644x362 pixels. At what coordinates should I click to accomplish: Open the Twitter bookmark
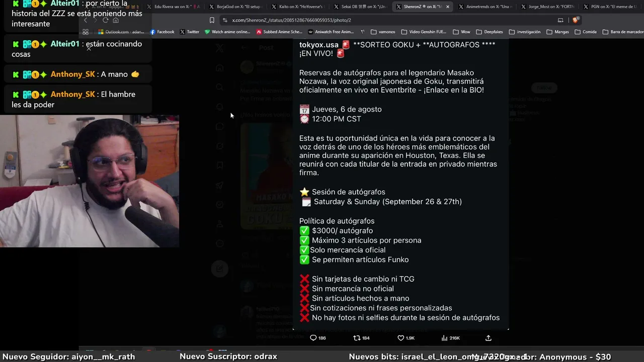(189, 32)
